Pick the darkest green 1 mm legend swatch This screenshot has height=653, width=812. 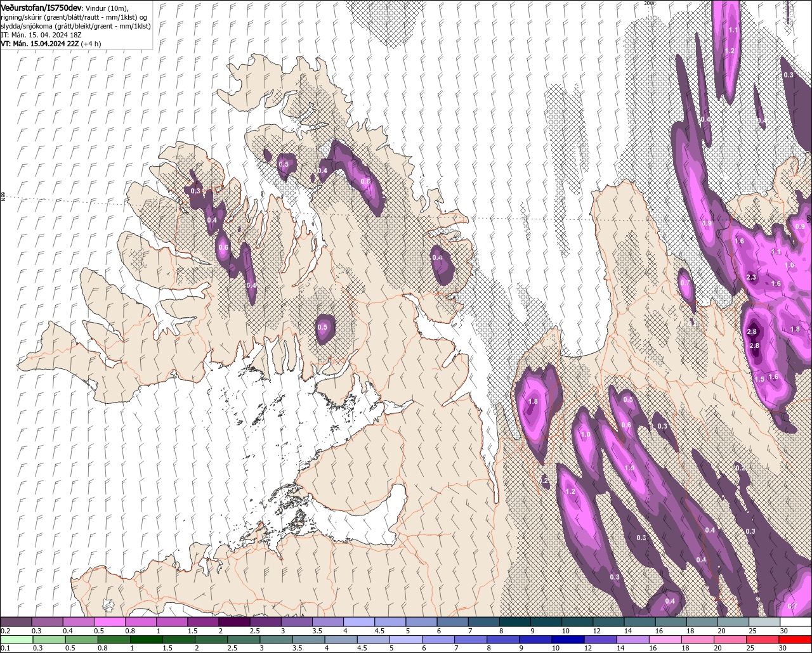click(x=145, y=640)
